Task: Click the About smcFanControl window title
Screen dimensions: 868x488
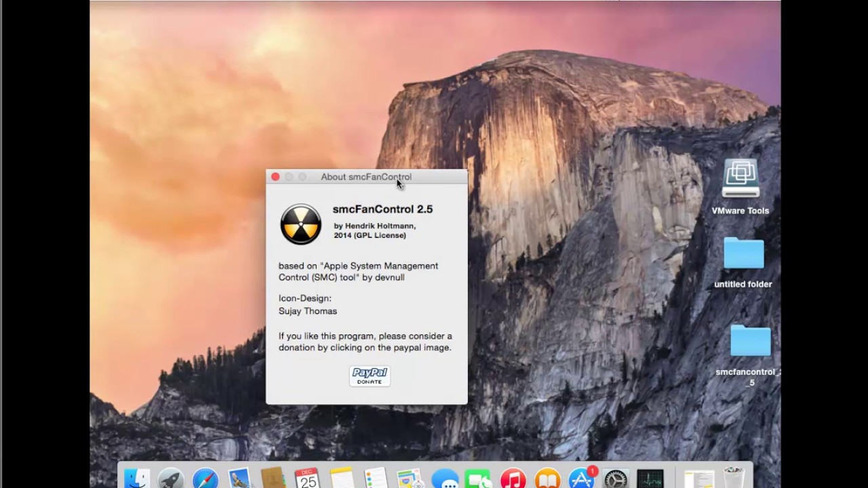Action: pyautogui.click(x=366, y=177)
